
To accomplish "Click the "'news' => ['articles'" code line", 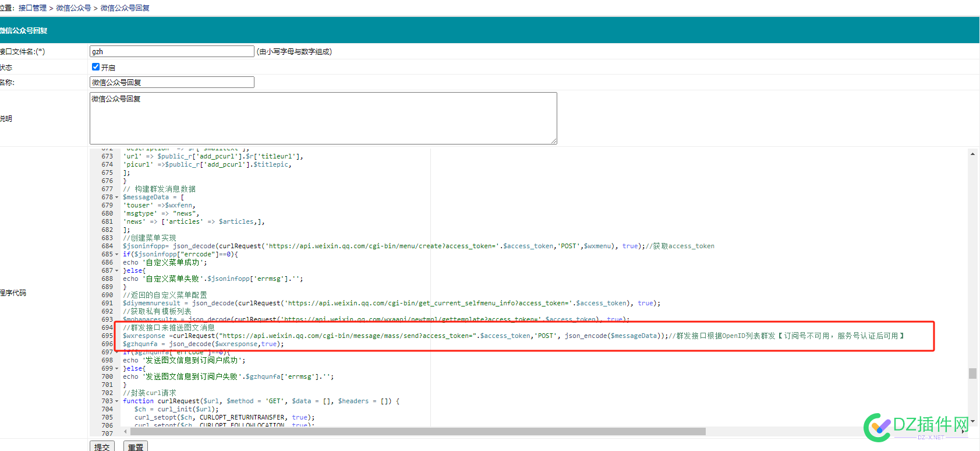I will 194,221.
